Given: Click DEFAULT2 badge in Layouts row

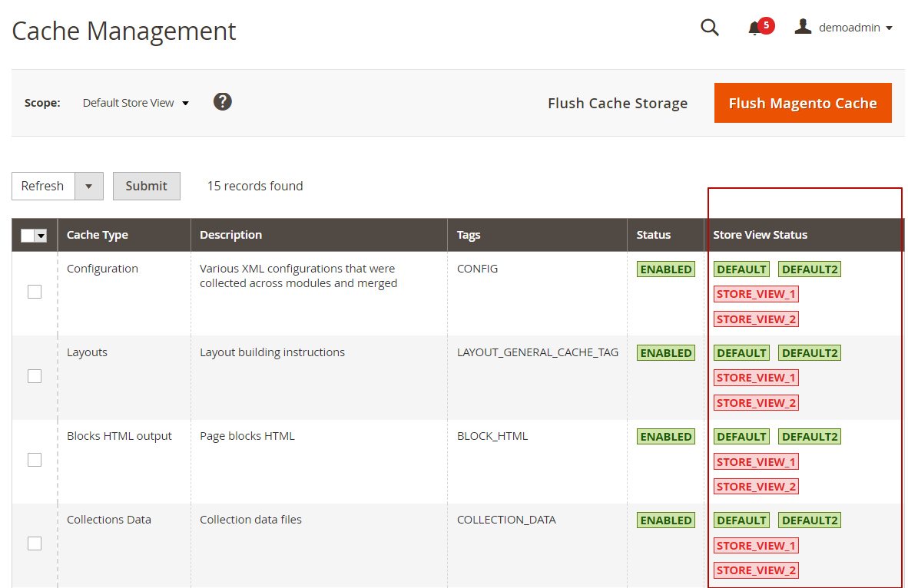Looking at the screenshot, I should 810,353.
